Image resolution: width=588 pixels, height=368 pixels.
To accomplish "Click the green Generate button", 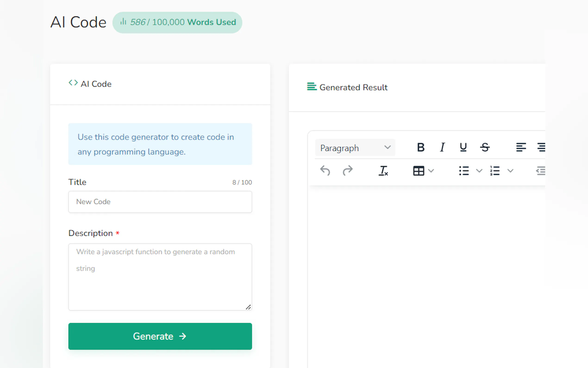I will 160,336.
